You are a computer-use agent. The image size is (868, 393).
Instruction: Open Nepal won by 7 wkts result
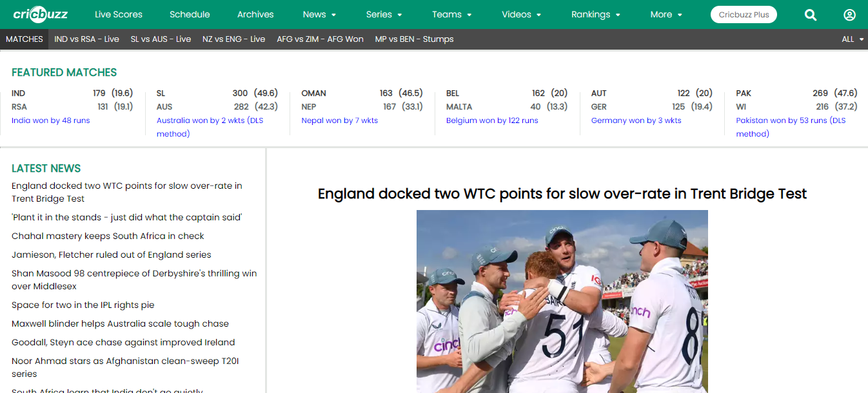(x=339, y=120)
